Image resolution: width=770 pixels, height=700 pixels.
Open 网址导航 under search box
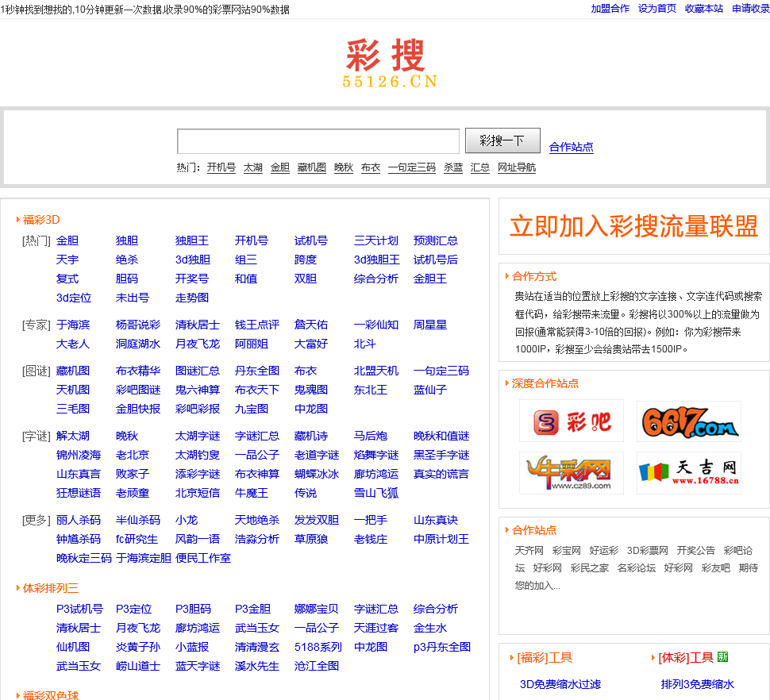517,167
